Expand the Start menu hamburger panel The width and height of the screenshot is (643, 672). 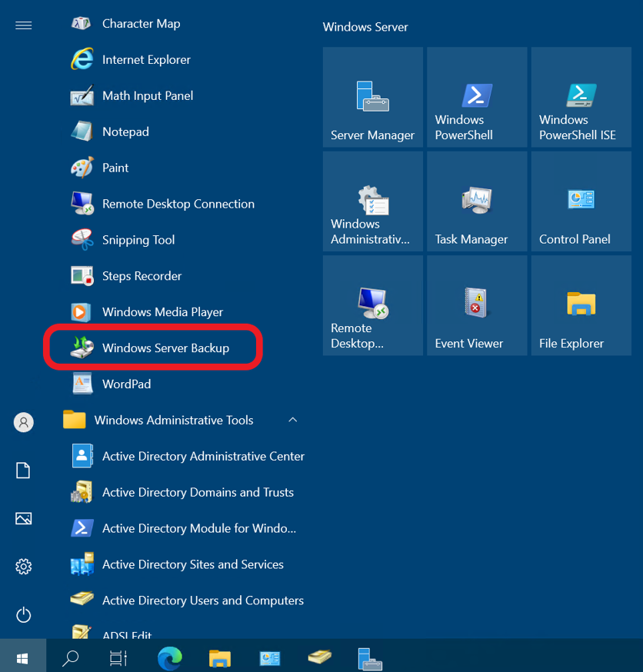click(23, 25)
